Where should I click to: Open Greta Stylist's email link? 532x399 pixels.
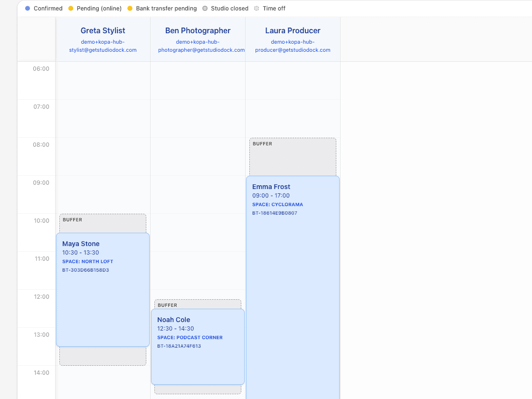(103, 46)
